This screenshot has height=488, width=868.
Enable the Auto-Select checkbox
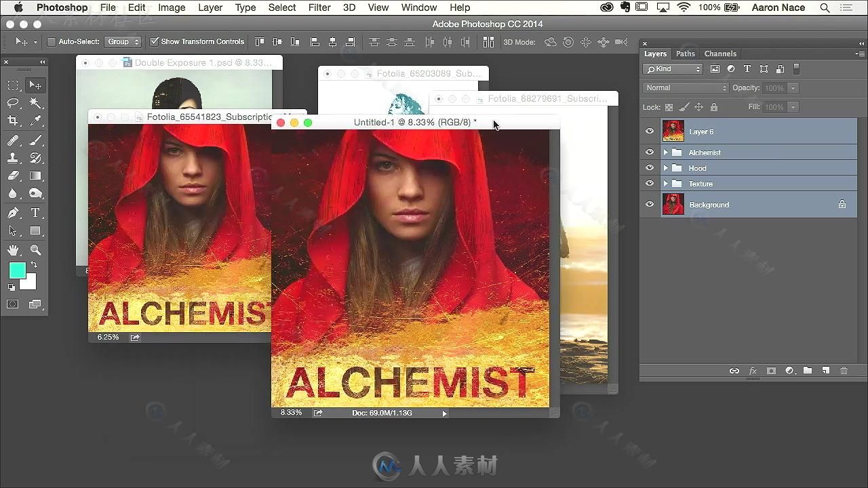coord(52,42)
